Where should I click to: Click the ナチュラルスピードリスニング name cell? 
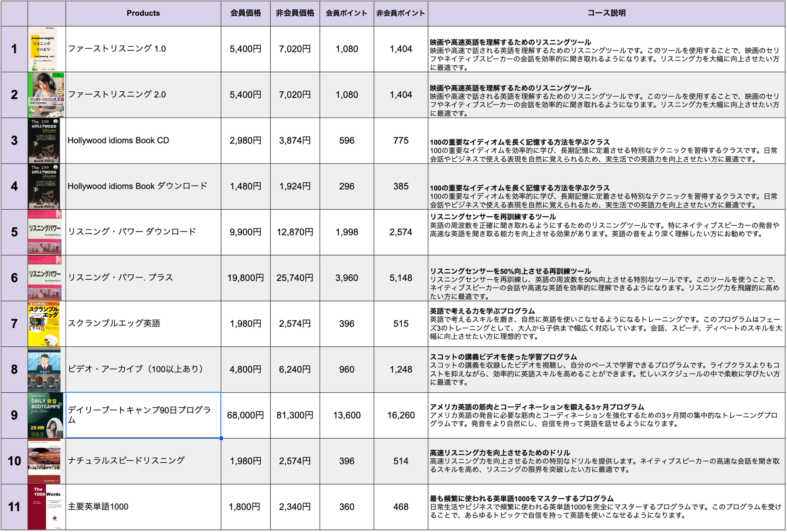click(x=143, y=462)
